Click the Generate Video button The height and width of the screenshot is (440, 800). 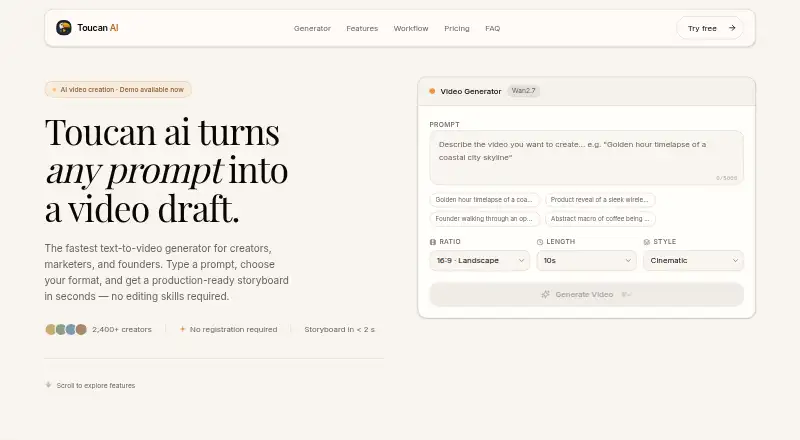click(586, 295)
